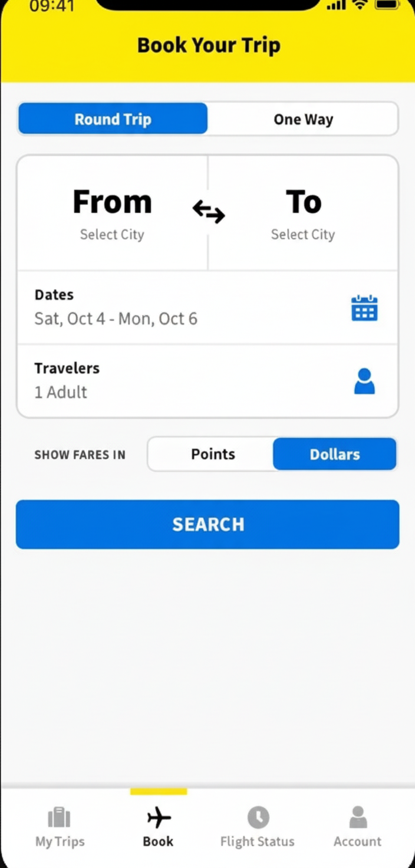This screenshot has height=868, width=415.
Task: Tap the cellular signal bars
Action: point(335,6)
